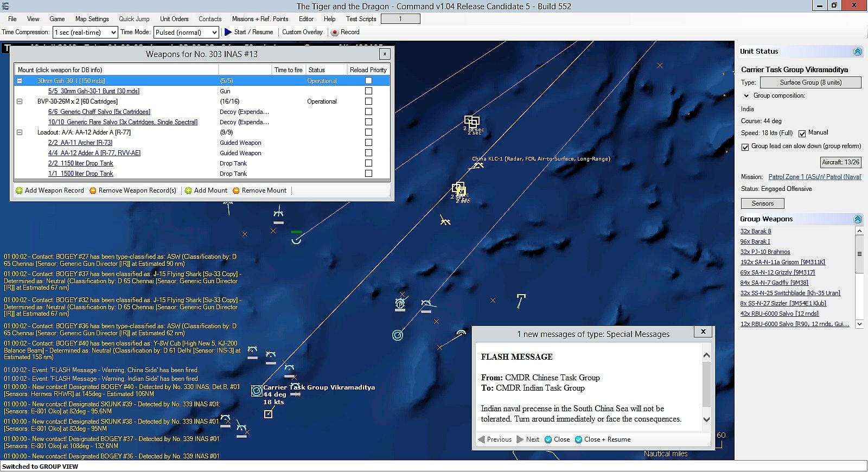Open the Patrol Zone 1 mission link

coord(814,177)
